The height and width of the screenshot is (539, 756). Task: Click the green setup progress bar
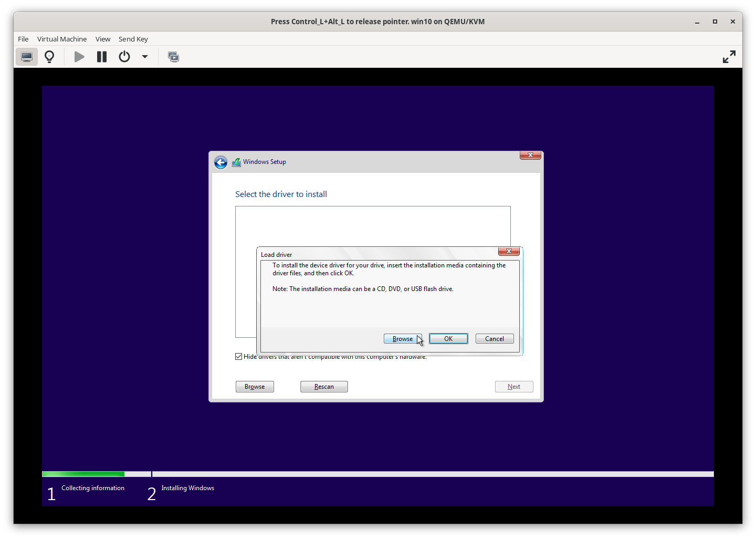point(83,474)
